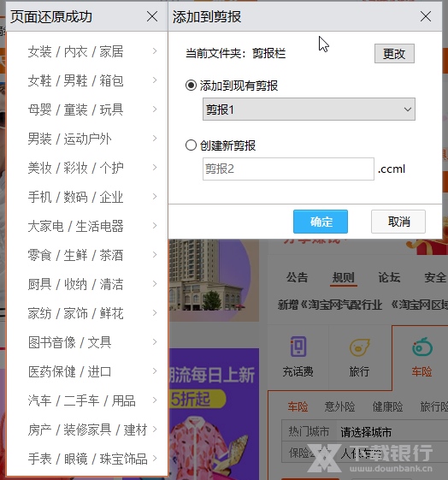The width and height of the screenshot is (448, 480).
Task: Expand arrow beside 汽车 / 二手车 / 用品
Action: coord(155,400)
